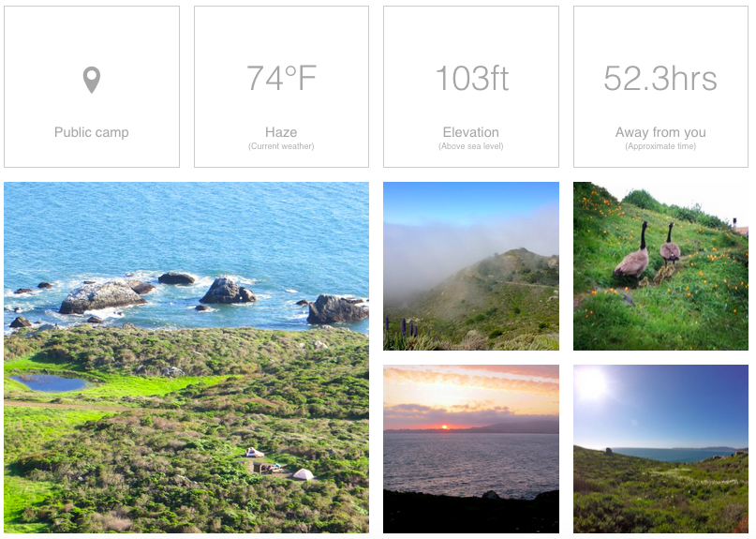756x539 pixels.
Task: Click the setting sun in sunset photo
Action: tap(445, 427)
